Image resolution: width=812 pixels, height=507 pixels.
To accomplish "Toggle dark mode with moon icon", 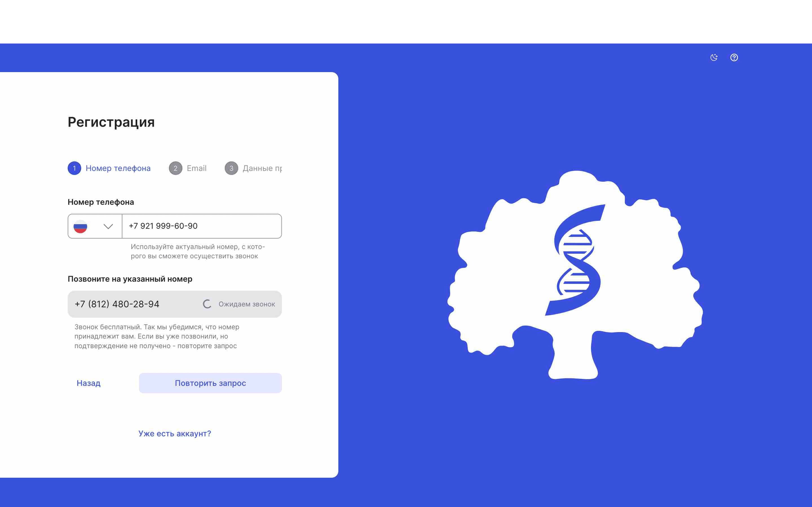I will [x=714, y=57].
